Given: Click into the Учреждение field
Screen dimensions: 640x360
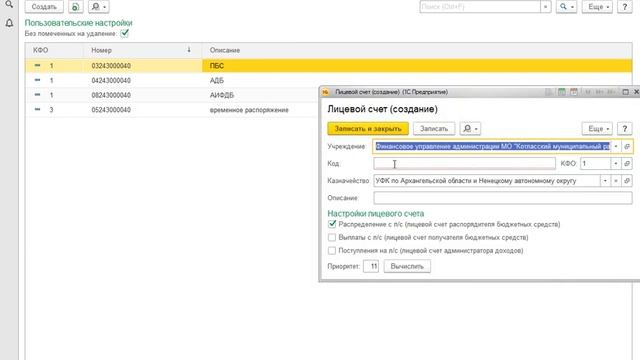Looking at the screenshot, I should tap(492, 146).
